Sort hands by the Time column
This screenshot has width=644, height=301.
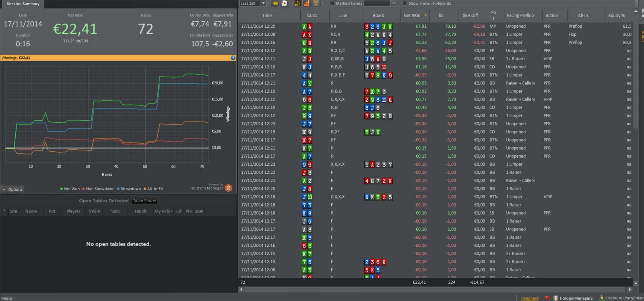point(267,15)
